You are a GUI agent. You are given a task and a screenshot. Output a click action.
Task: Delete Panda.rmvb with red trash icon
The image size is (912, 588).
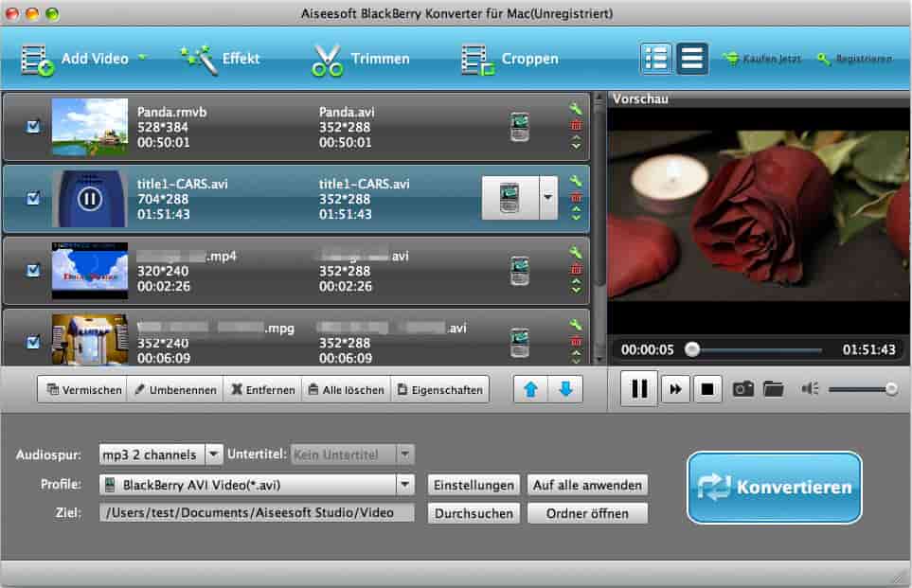[x=576, y=125]
